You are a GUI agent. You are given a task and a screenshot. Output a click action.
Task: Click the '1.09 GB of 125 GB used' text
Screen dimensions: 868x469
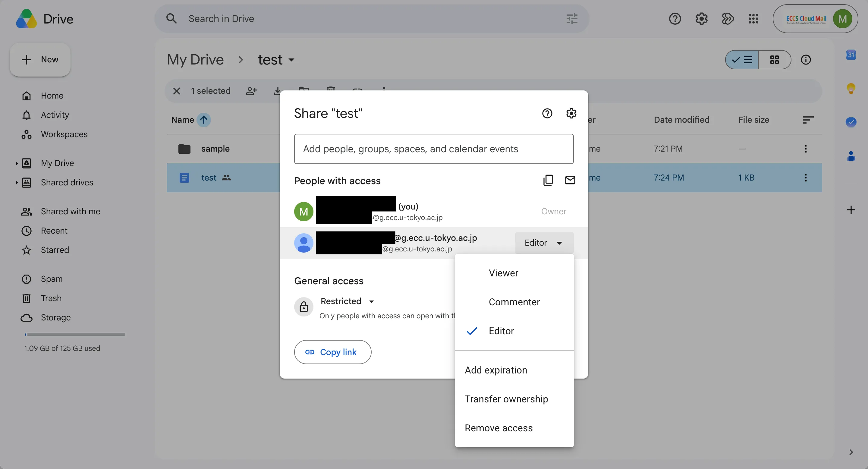click(62, 348)
